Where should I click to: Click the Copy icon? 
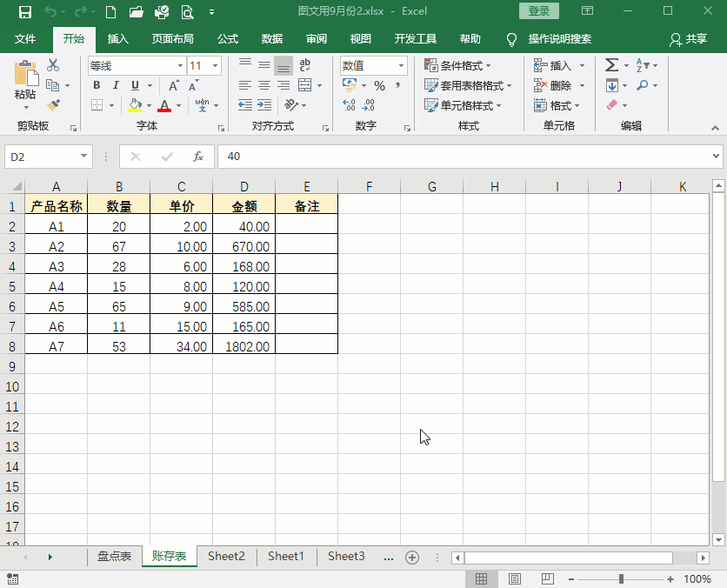pos(53,85)
